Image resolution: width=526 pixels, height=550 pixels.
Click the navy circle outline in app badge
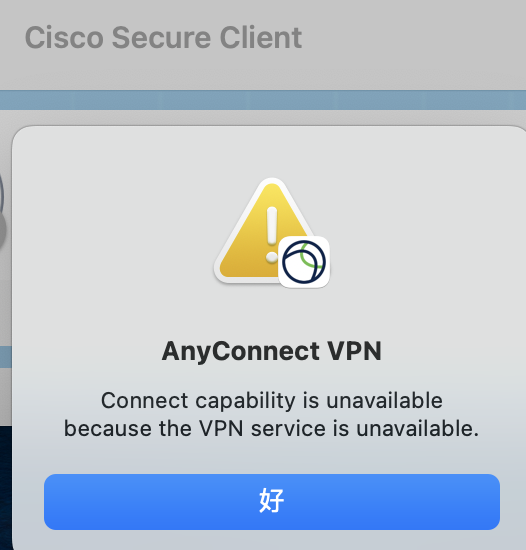[304, 262]
